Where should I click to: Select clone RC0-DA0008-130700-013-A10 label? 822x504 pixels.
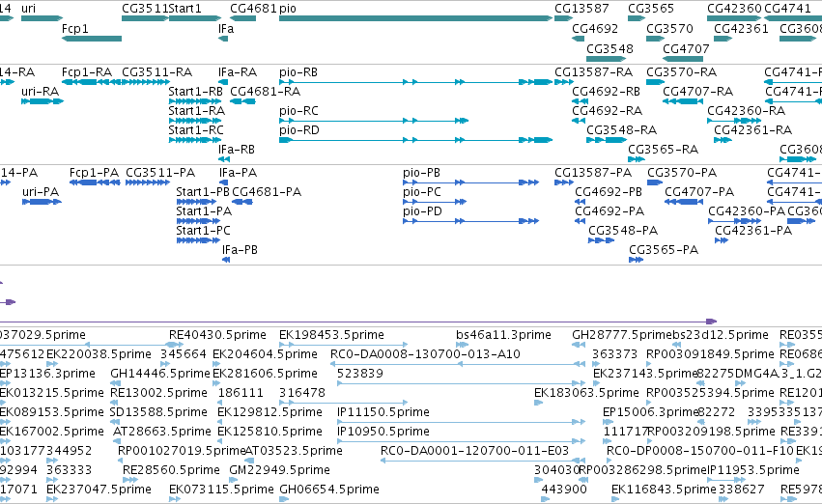425,354
